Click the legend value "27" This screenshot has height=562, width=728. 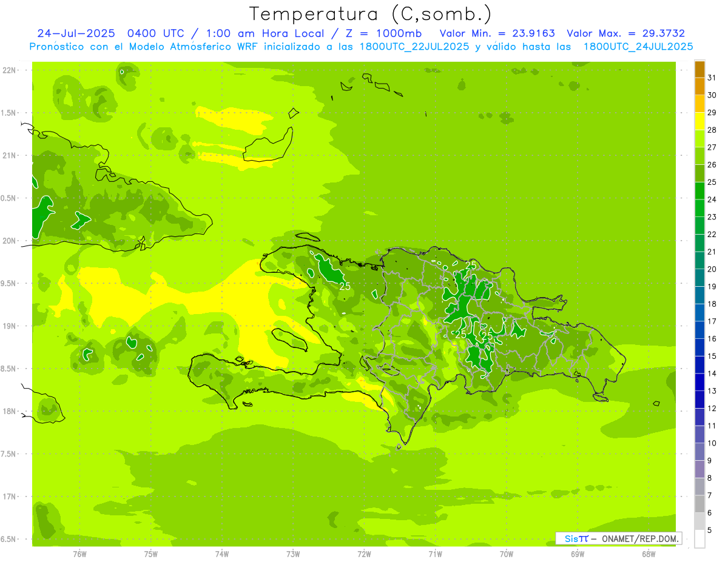[712, 147]
